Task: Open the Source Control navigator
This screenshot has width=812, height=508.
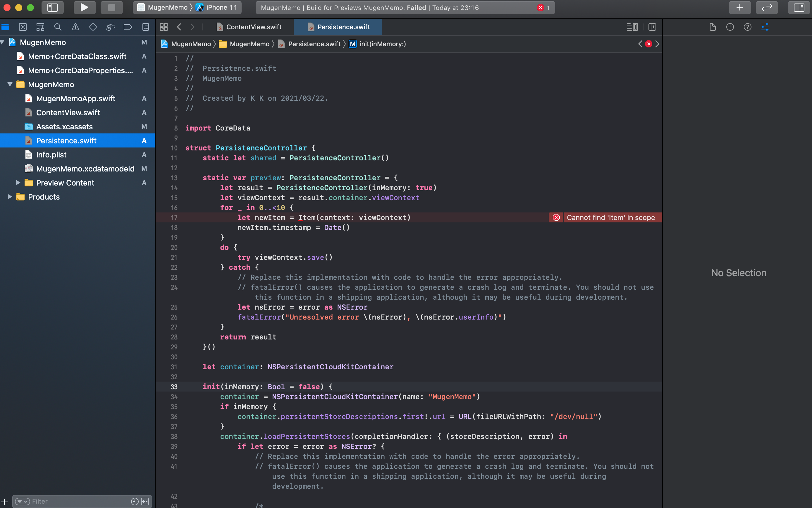Action: [x=23, y=27]
